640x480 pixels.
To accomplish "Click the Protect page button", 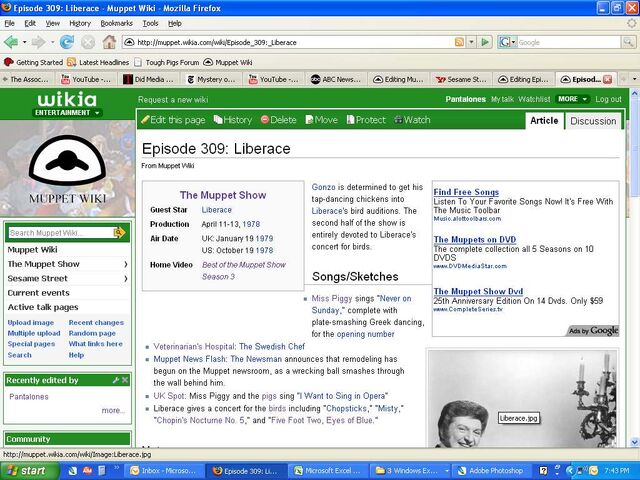I will [x=366, y=120].
